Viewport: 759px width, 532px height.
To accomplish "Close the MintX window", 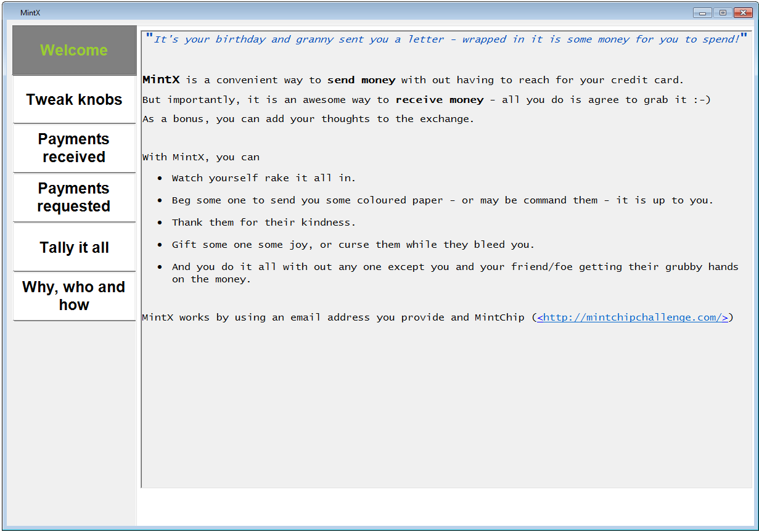I will tap(743, 12).
